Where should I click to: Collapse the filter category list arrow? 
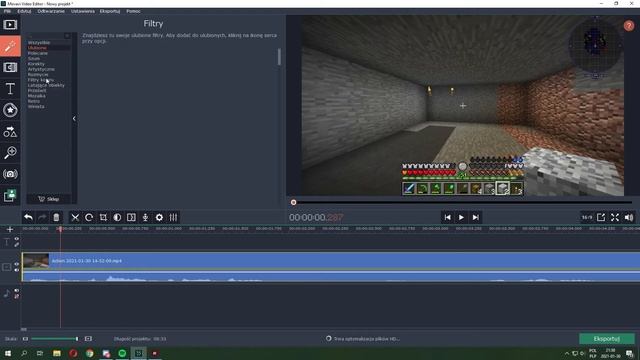(x=74, y=119)
